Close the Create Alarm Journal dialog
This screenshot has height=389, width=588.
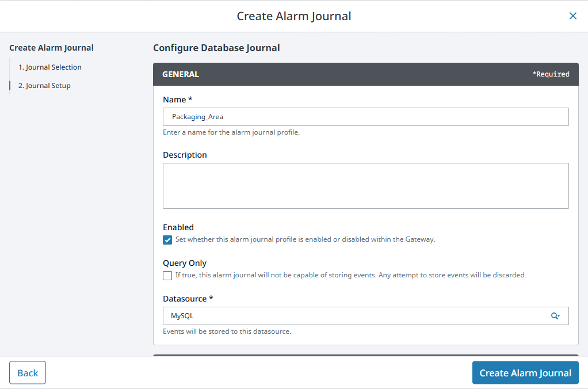pyautogui.click(x=572, y=16)
